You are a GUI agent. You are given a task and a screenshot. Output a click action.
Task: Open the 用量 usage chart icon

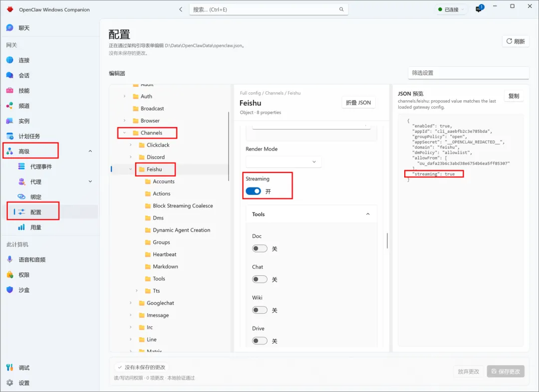[x=21, y=227]
